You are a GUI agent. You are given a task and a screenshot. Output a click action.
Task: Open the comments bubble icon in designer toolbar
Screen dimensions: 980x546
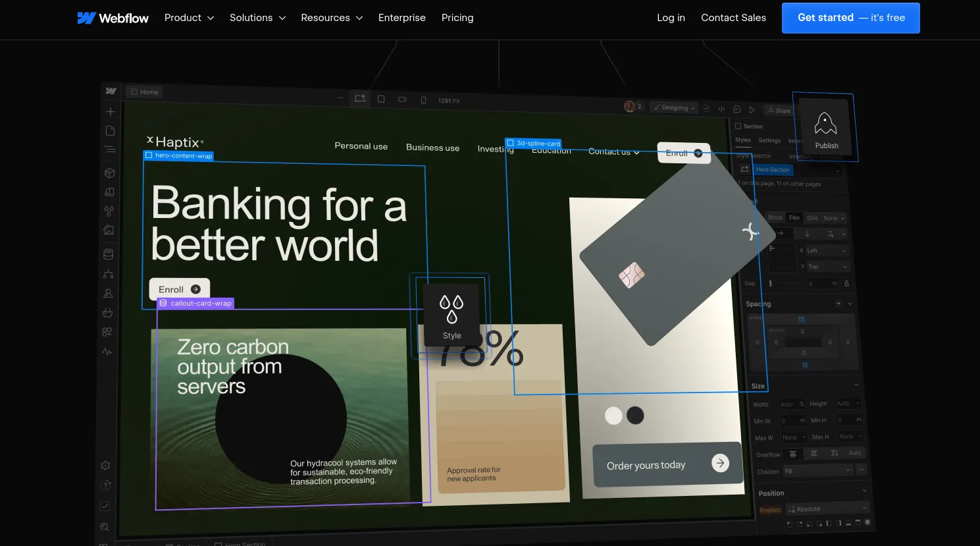click(x=737, y=109)
